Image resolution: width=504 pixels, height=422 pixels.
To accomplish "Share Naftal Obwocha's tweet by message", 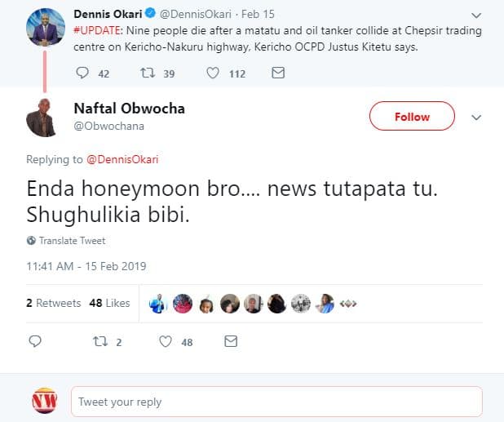I will (231, 341).
